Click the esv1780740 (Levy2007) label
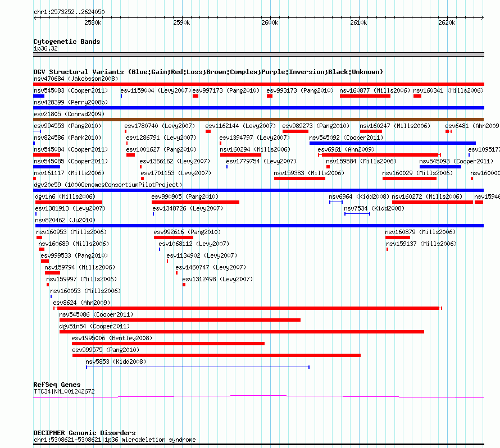This screenshot has height=448, width=500. pyautogui.click(x=160, y=126)
